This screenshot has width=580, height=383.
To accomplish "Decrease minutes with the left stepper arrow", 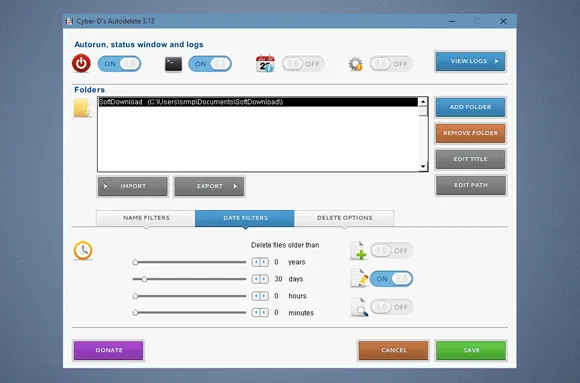I will (x=256, y=313).
